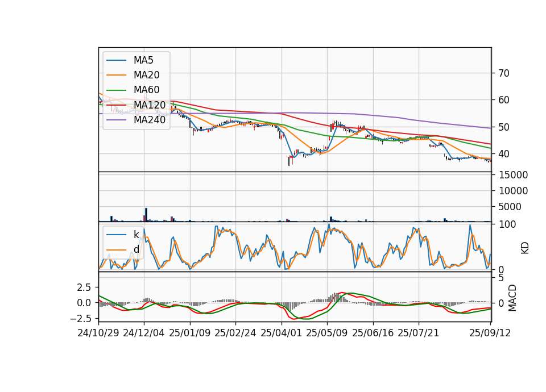Click the price axis value 70
This screenshot has width=546, height=392.
coord(504,73)
